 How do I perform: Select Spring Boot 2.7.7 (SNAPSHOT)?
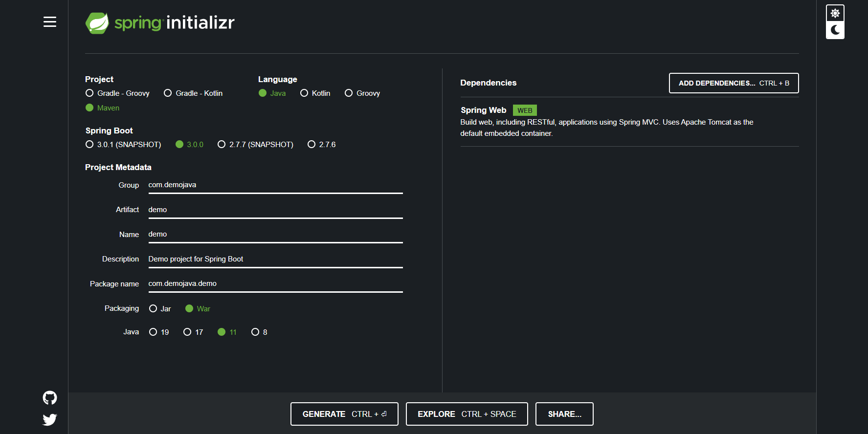tap(255, 145)
